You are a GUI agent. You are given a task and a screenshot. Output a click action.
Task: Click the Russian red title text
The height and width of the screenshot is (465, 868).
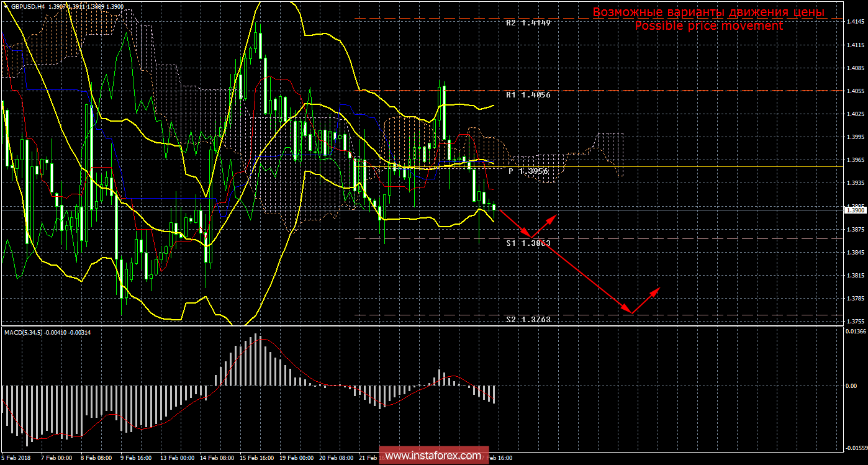[708, 12]
